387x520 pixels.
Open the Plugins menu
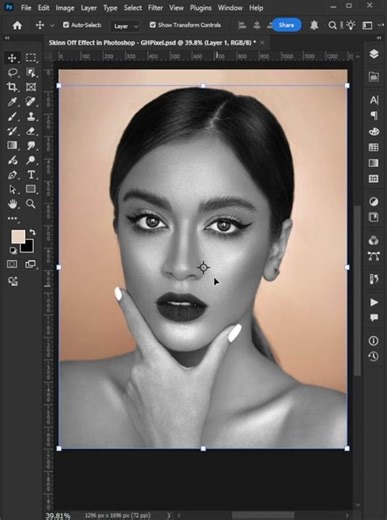coord(200,8)
